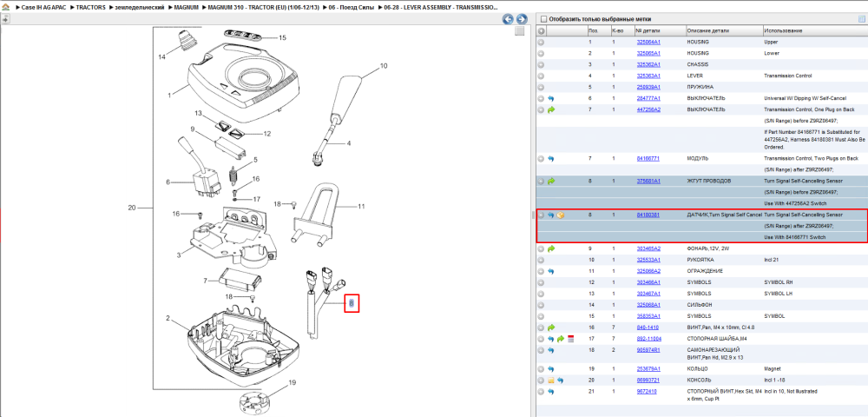The image size is (868, 417).
Task: Add LEVER part 325363A1 with its plus icon
Action: 542,76
